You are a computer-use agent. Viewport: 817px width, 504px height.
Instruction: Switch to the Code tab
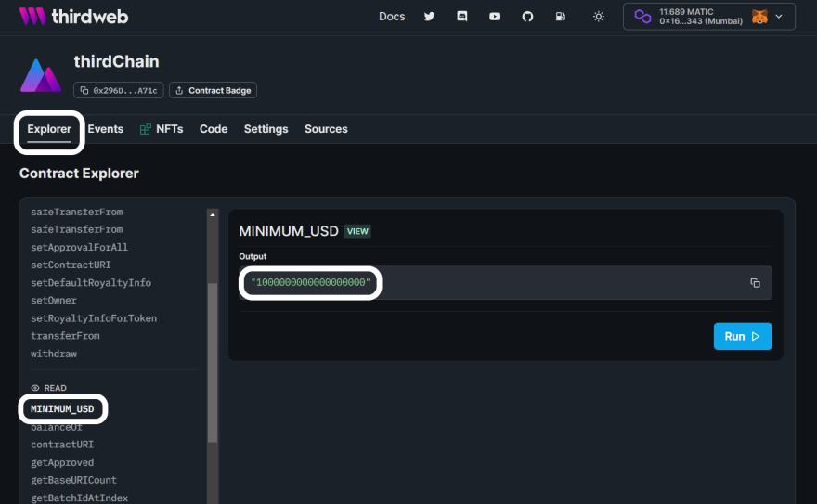pos(214,129)
